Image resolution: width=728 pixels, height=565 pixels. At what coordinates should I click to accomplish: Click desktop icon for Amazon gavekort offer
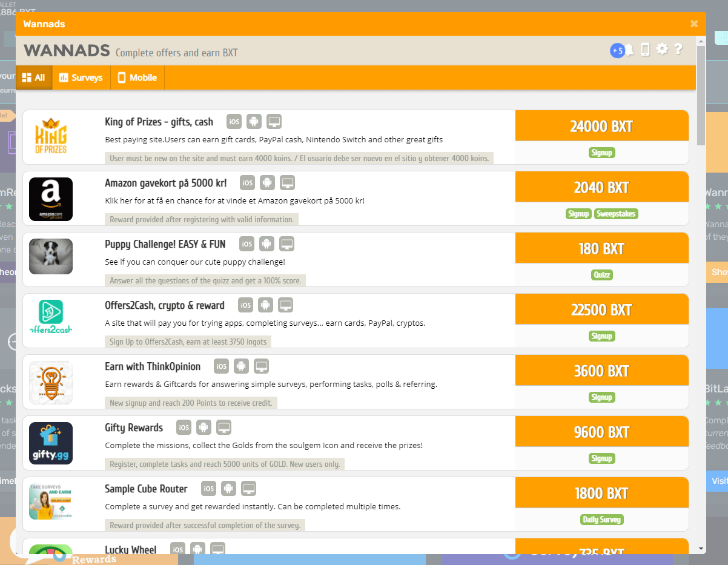(x=288, y=183)
